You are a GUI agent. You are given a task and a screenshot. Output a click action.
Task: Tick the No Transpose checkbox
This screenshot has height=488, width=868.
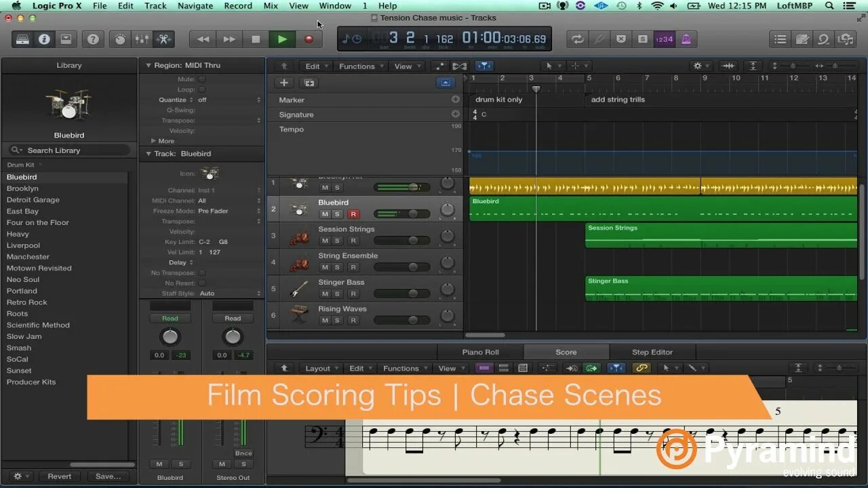201,272
